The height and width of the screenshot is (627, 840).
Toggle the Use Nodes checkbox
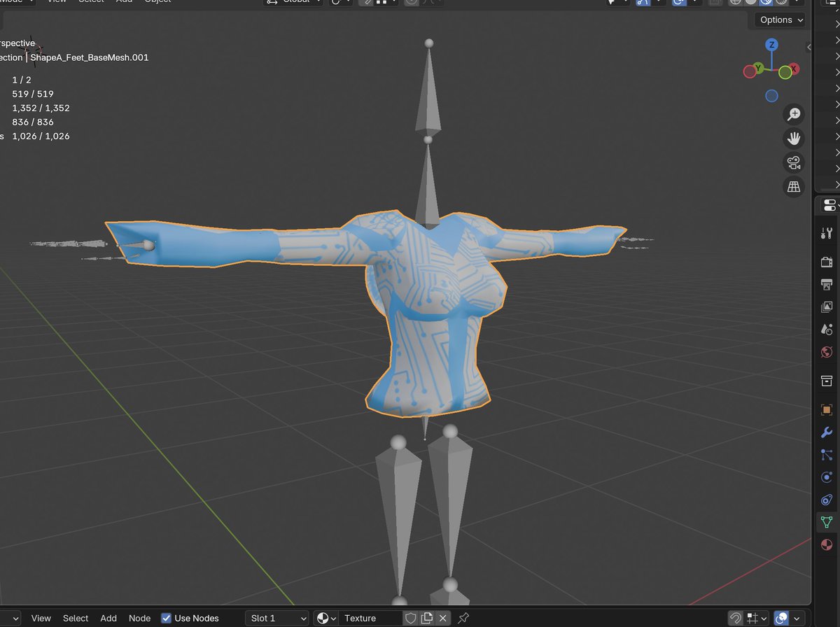coord(166,618)
